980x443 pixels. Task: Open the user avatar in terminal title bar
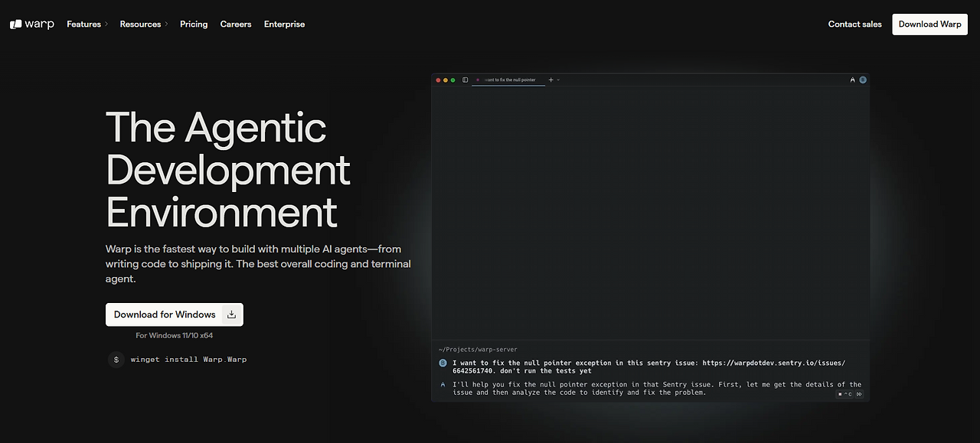863,80
